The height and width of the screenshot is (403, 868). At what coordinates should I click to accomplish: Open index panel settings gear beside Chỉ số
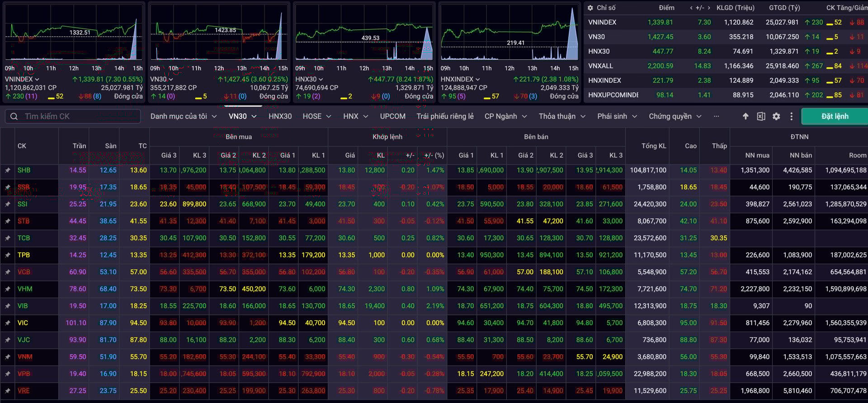(590, 8)
